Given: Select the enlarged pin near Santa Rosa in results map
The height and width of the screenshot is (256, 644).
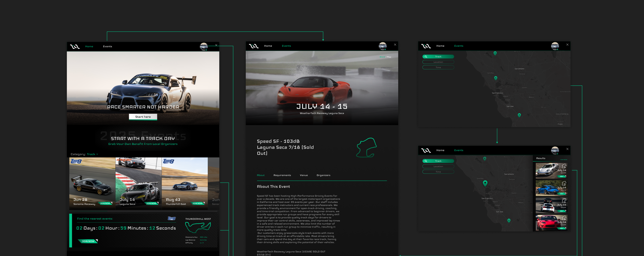Looking at the screenshot, I should coord(485,183).
